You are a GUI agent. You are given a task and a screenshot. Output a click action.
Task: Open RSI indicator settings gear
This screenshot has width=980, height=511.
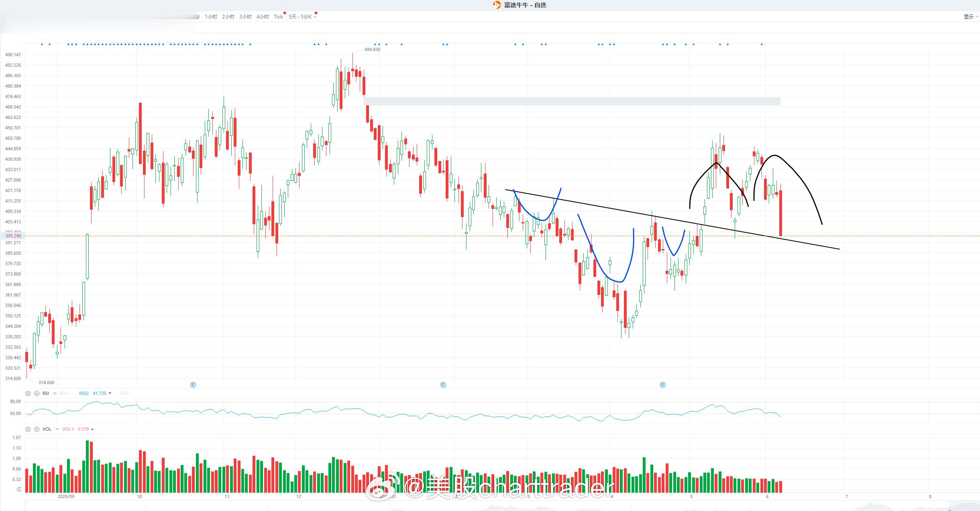(28, 393)
